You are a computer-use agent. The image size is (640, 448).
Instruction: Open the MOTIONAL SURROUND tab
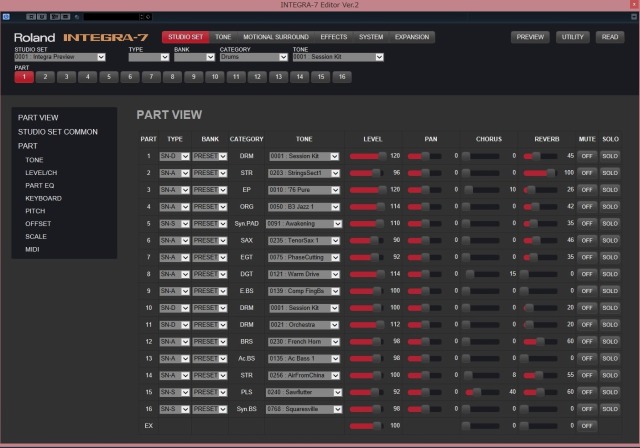click(276, 37)
